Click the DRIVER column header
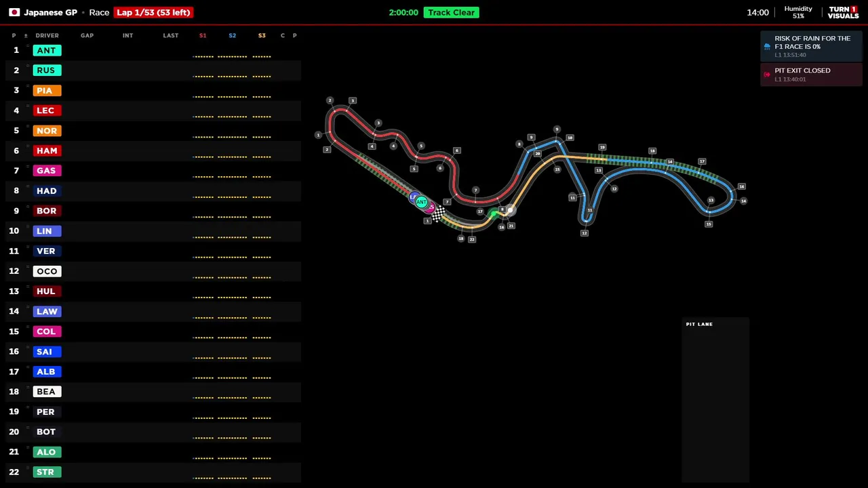The height and width of the screenshot is (488, 868). pyautogui.click(x=47, y=35)
